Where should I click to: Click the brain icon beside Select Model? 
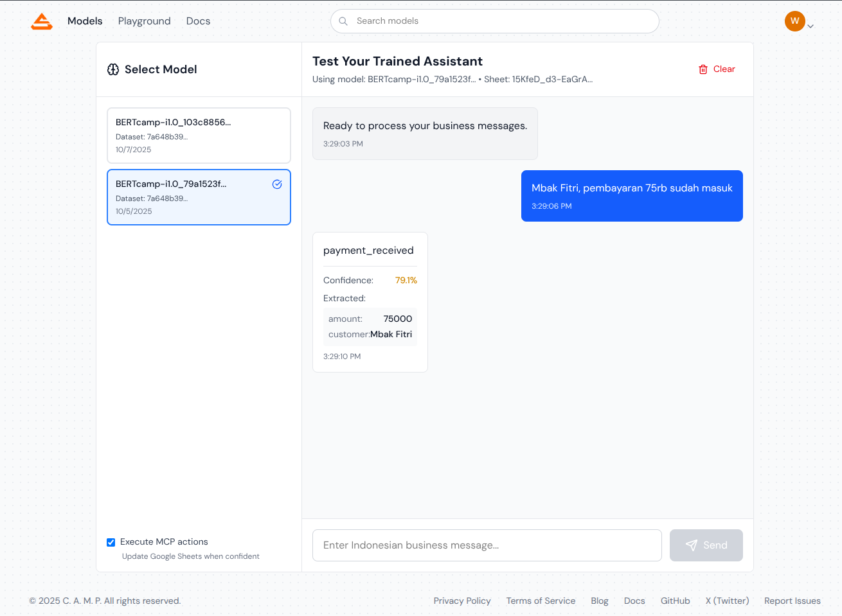[x=113, y=69]
